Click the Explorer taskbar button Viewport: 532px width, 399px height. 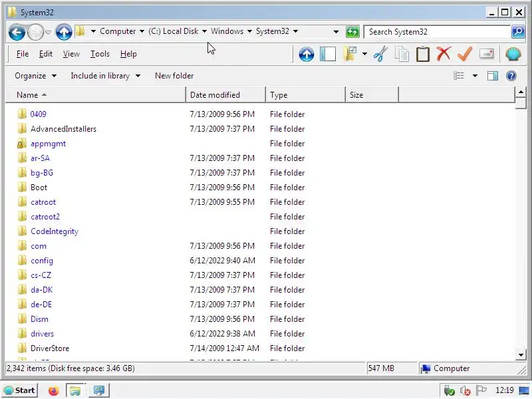(x=75, y=390)
